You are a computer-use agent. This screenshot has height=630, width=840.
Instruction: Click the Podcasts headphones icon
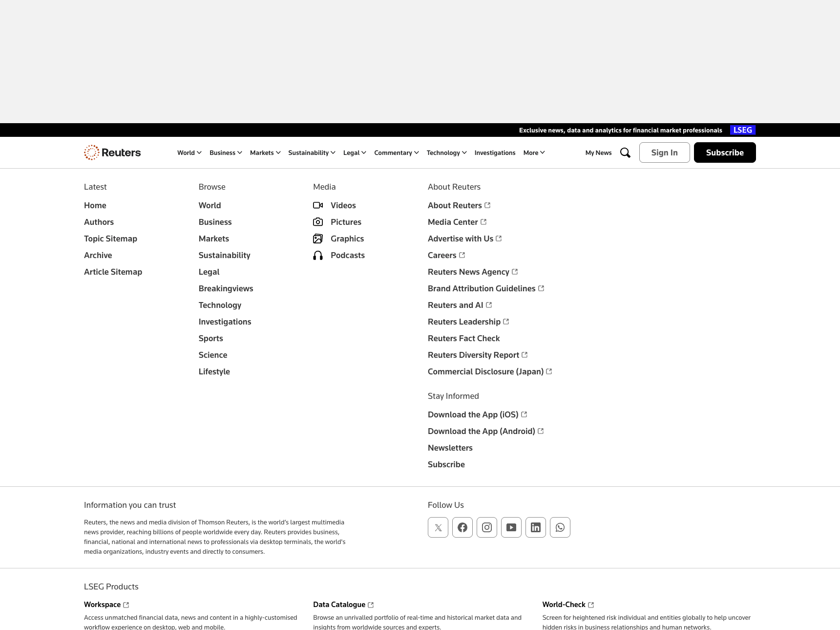click(318, 255)
